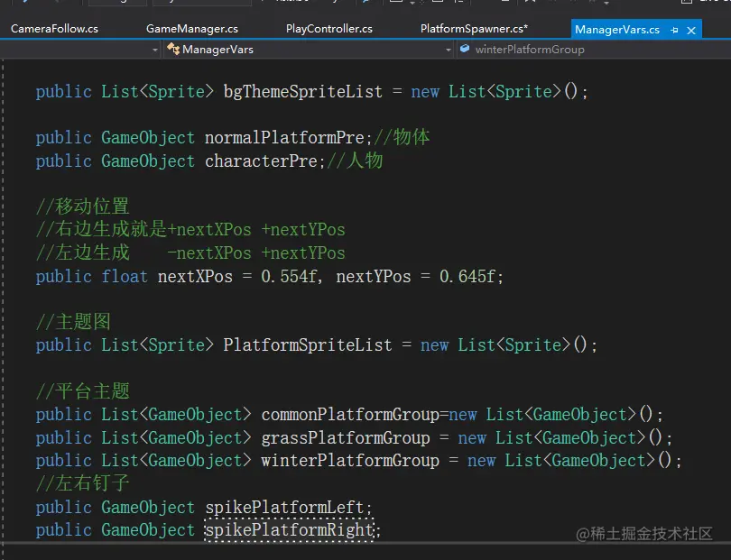The width and height of the screenshot is (731, 560).
Task: Expand the project scope dropdown arrow
Action: 155,50
